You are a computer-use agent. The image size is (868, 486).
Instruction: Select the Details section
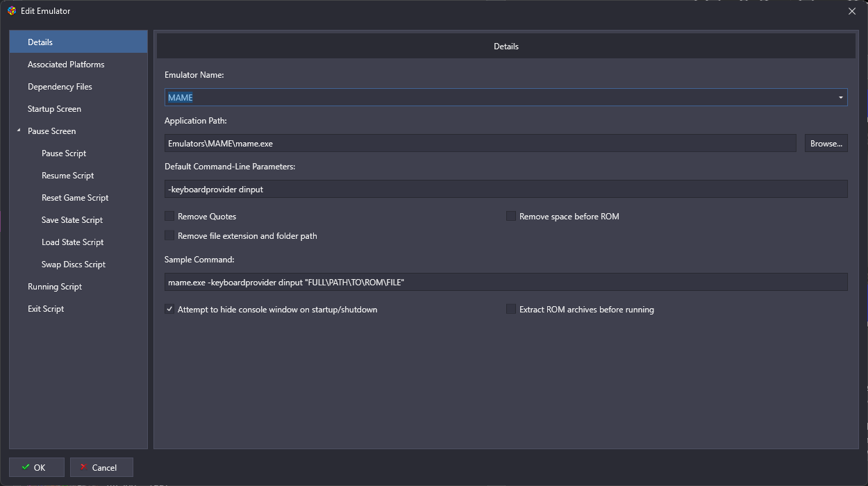point(78,42)
